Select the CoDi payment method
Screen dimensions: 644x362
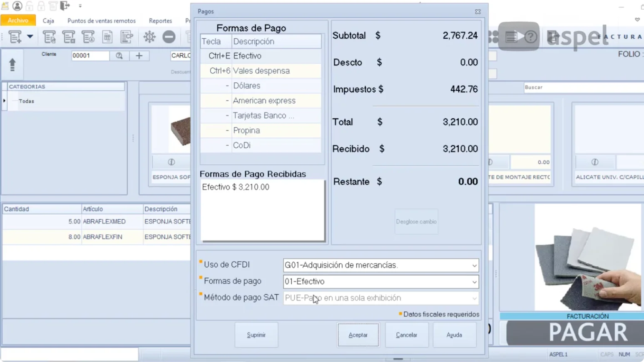[x=261, y=145]
